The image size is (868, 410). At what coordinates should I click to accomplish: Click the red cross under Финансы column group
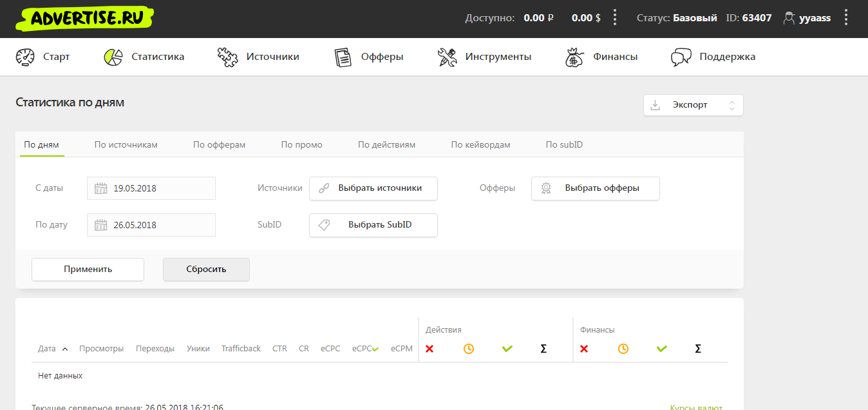pyautogui.click(x=584, y=349)
